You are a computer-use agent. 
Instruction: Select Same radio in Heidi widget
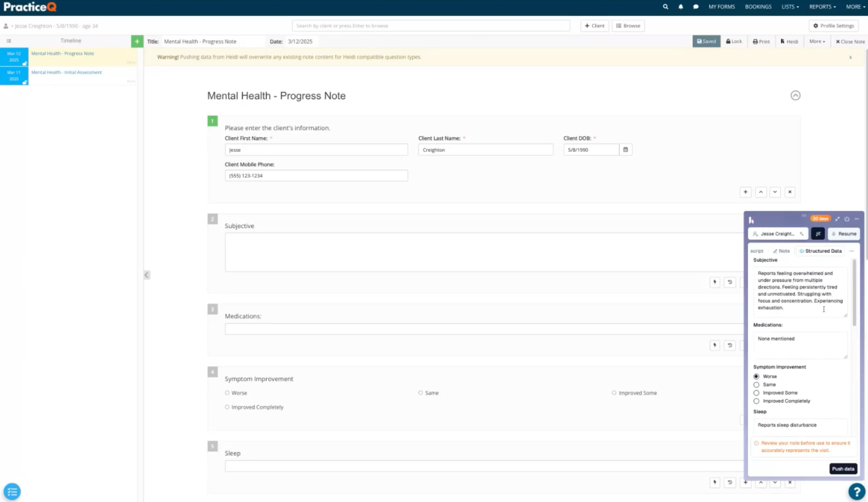coord(756,385)
